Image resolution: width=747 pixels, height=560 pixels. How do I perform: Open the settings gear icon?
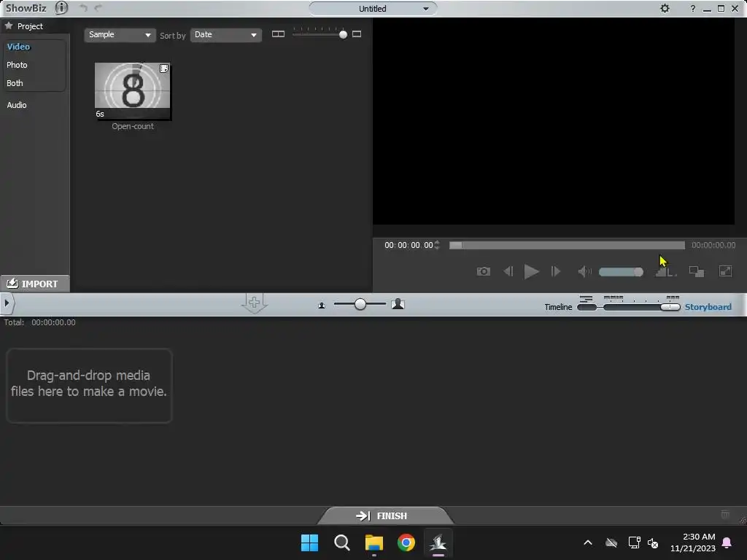point(665,9)
